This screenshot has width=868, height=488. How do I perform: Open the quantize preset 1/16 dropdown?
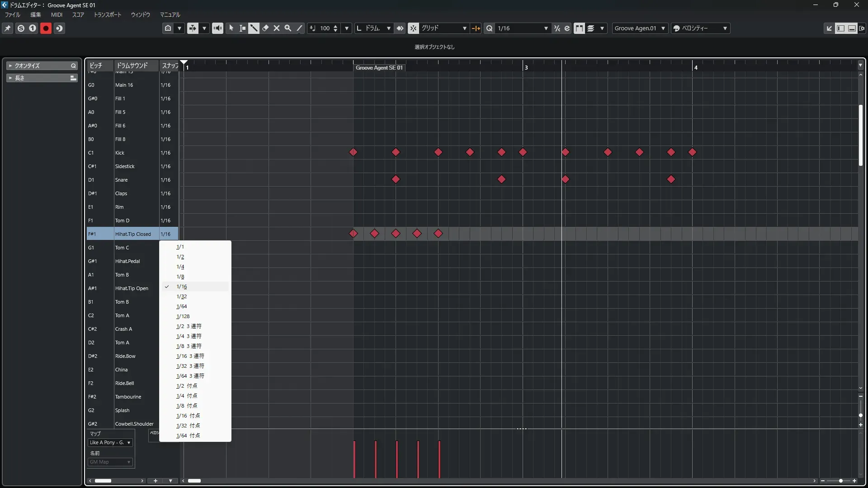point(522,28)
